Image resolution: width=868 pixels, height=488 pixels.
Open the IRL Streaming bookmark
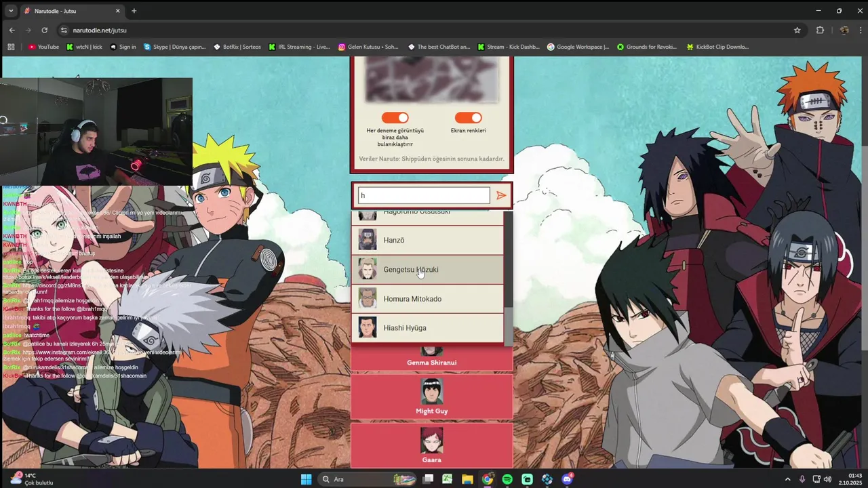pos(299,47)
